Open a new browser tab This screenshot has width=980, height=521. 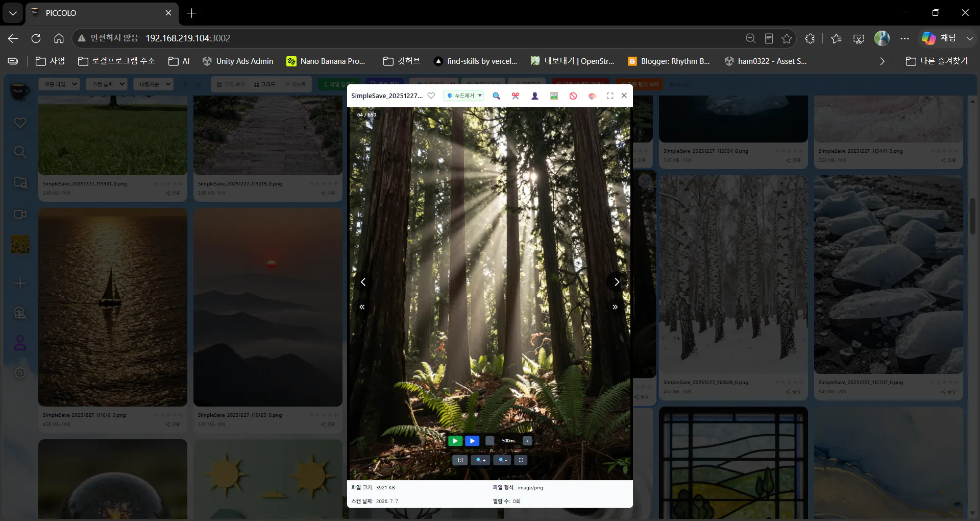click(192, 13)
